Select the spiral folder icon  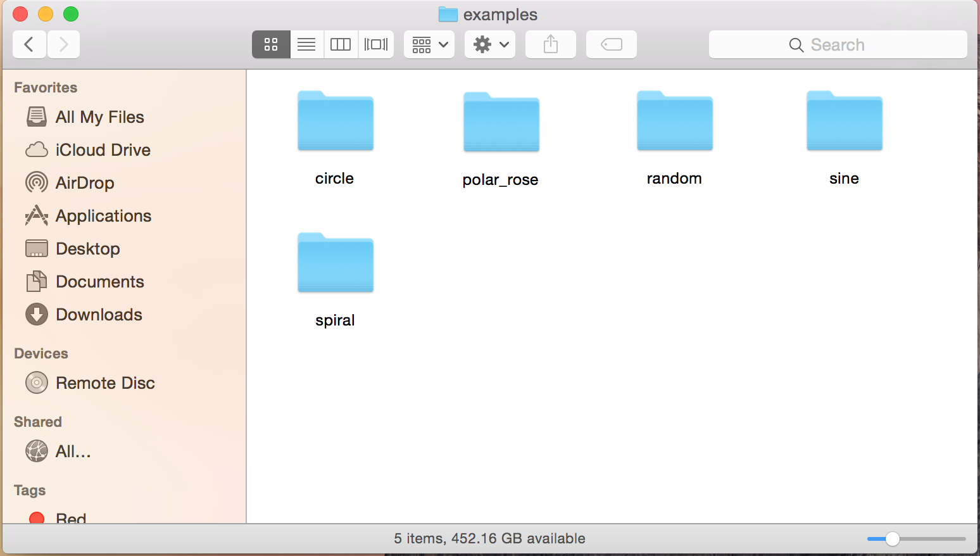[336, 263]
